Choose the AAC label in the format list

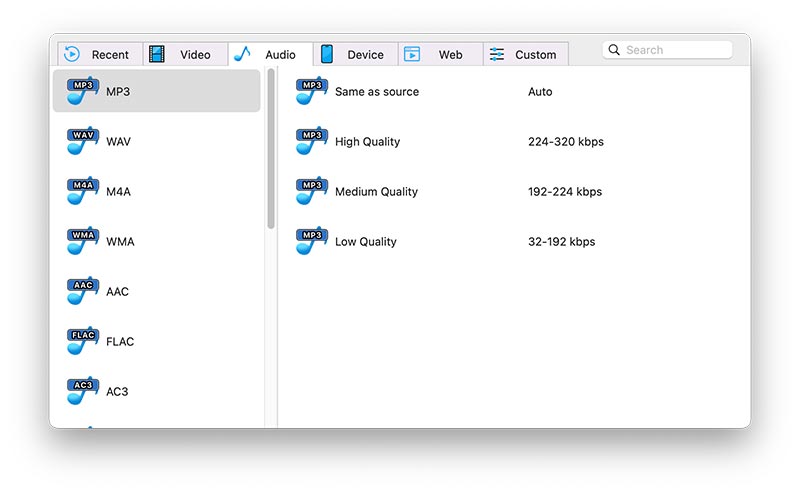point(117,292)
